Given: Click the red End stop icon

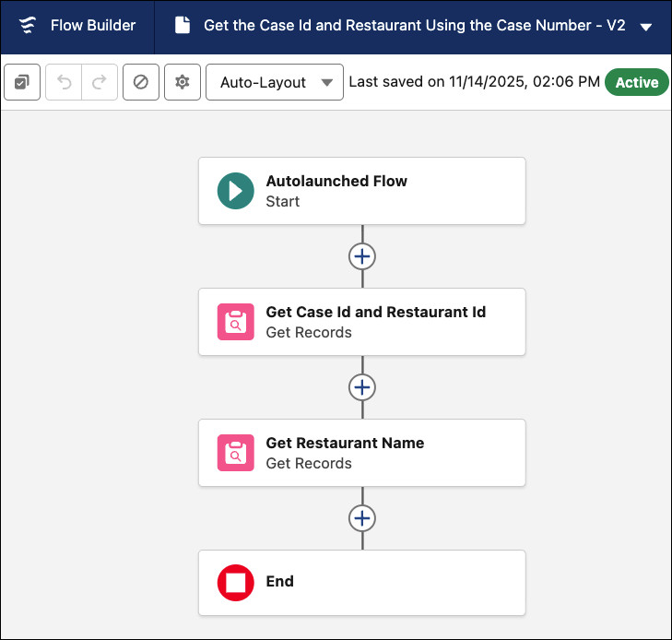Looking at the screenshot, I should point(235,583).
